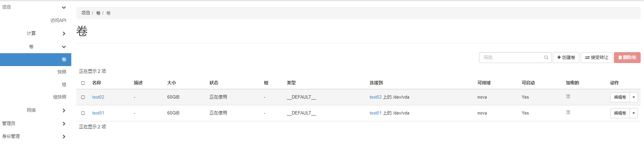The image size is (644, 144).
Task: Expand the 网络 sidebar section
Action: [x=64, y=110]
